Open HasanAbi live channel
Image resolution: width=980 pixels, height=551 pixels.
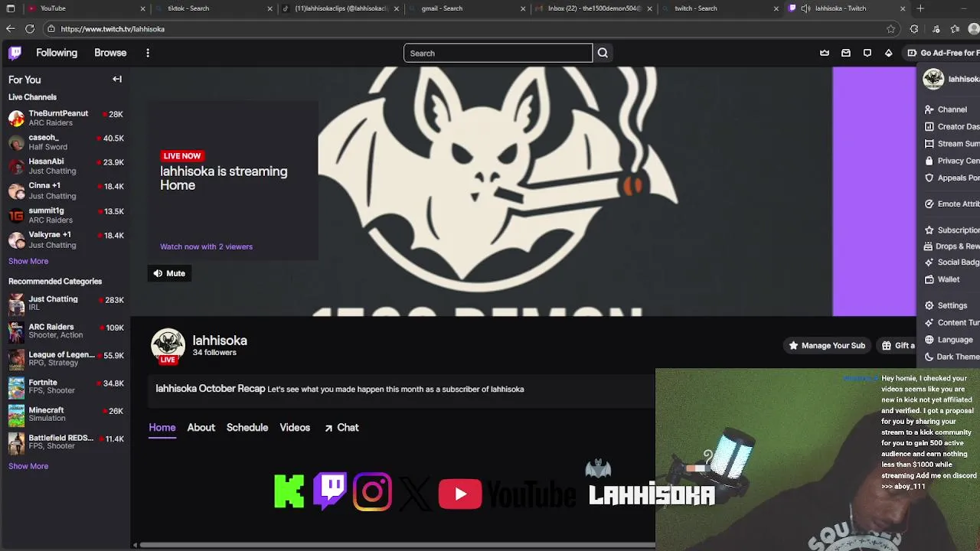pos(65,166)
